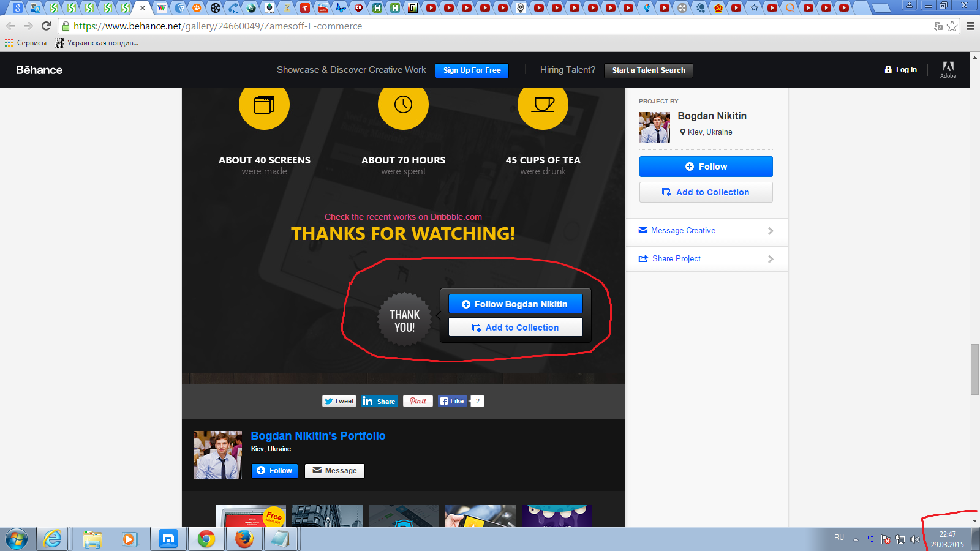Click the Adobe logo icon
The image size is (980, 551).
tap(948, 69)
